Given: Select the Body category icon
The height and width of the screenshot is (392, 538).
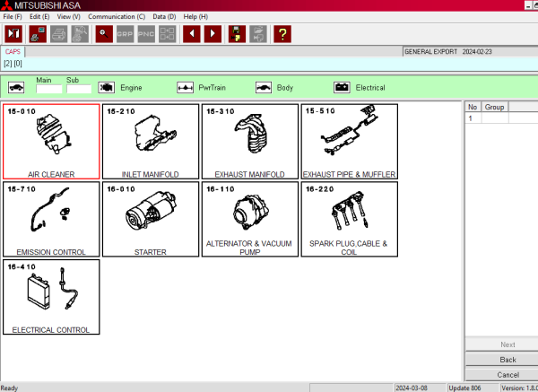Looking at the screenshot, I should coord(264,88).
